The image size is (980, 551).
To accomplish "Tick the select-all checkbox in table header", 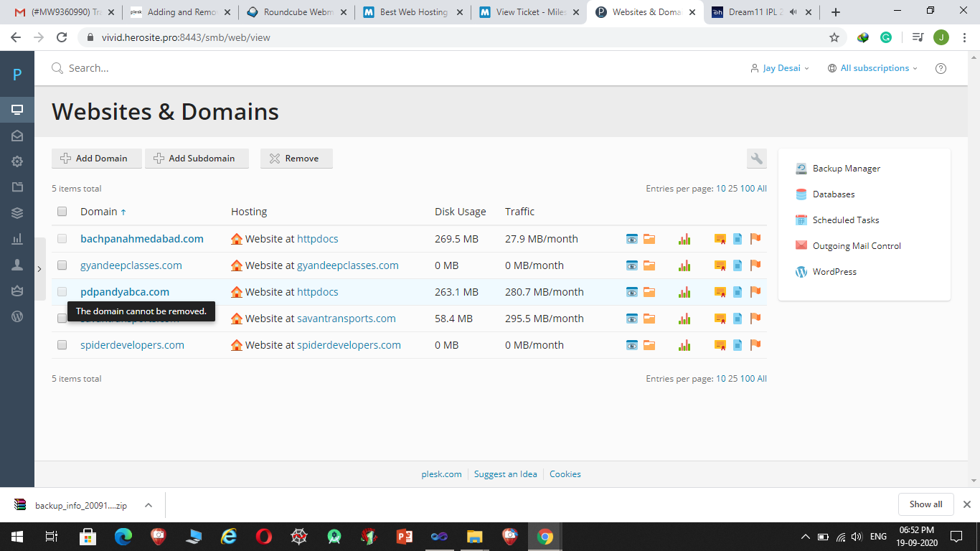I will 62,212.
